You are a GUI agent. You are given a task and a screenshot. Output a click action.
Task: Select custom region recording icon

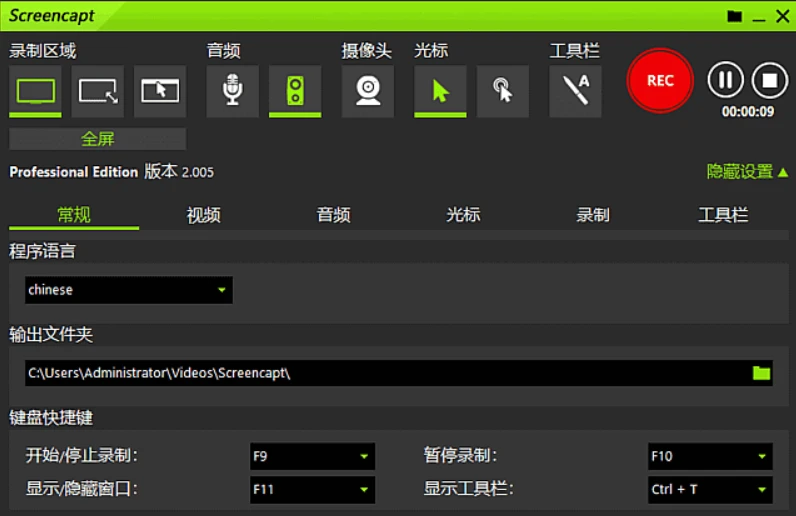click(98, 91)
